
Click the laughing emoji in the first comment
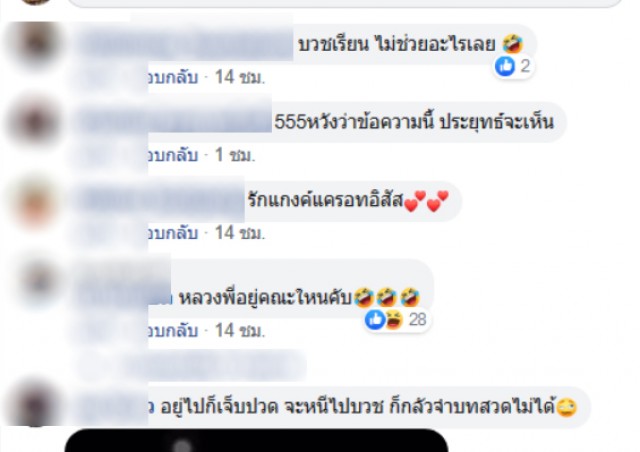point(512,43)
